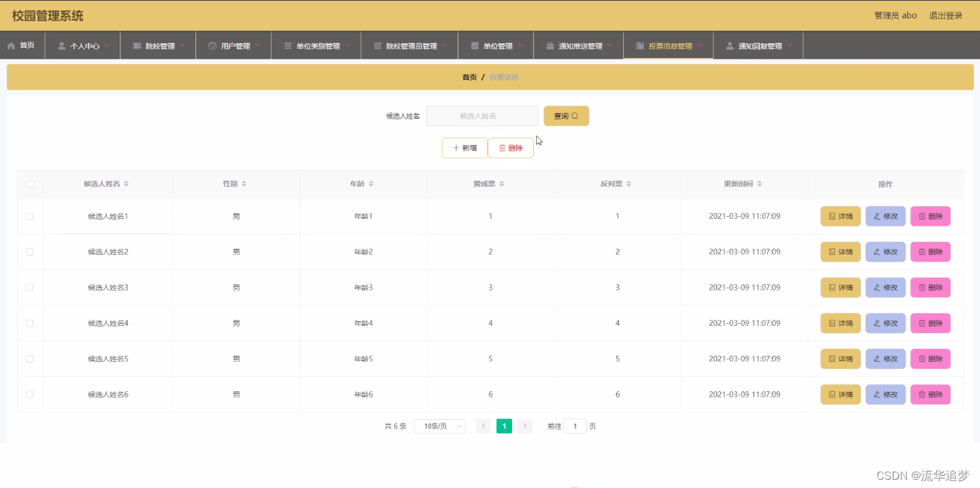Click 修改 for 候选人姓名6
The height and width of the screenshot is (488, 980).
pos(885,394)
